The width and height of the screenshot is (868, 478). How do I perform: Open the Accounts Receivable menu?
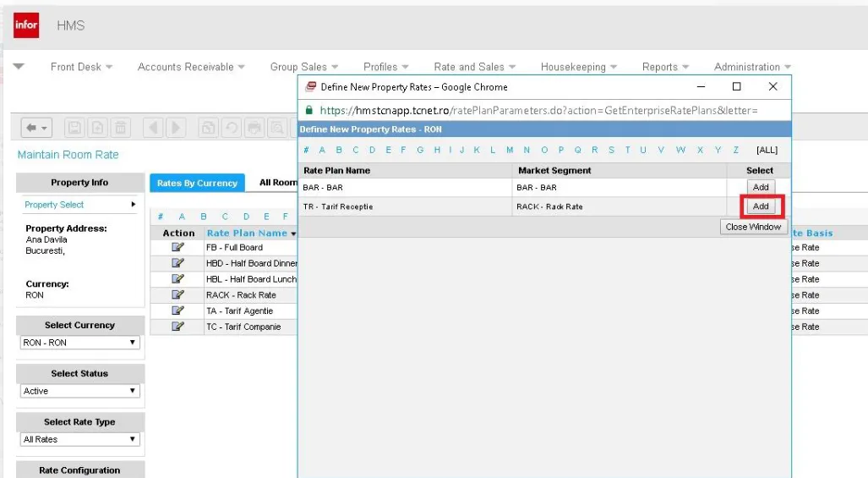[x=191, y=67]
